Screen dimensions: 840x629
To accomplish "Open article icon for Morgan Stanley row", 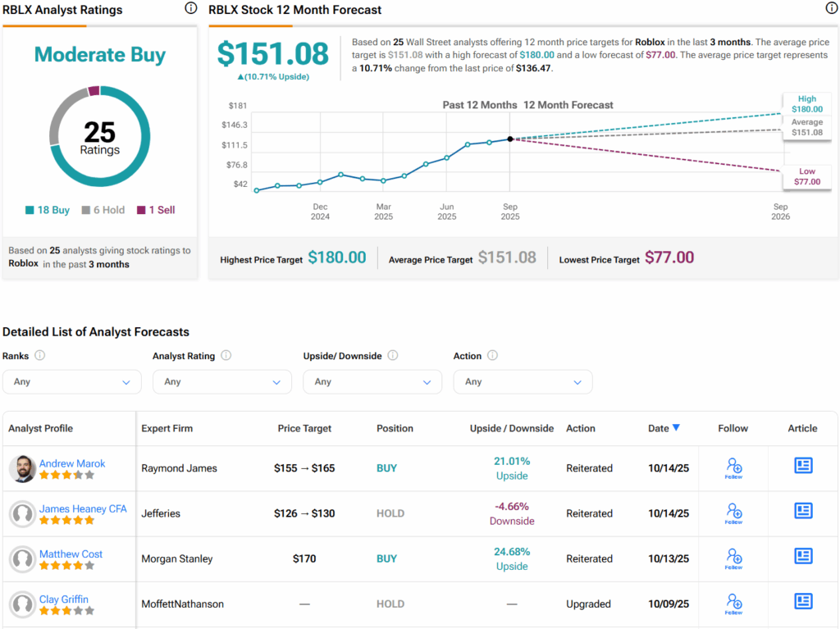I will coord(803,556).
